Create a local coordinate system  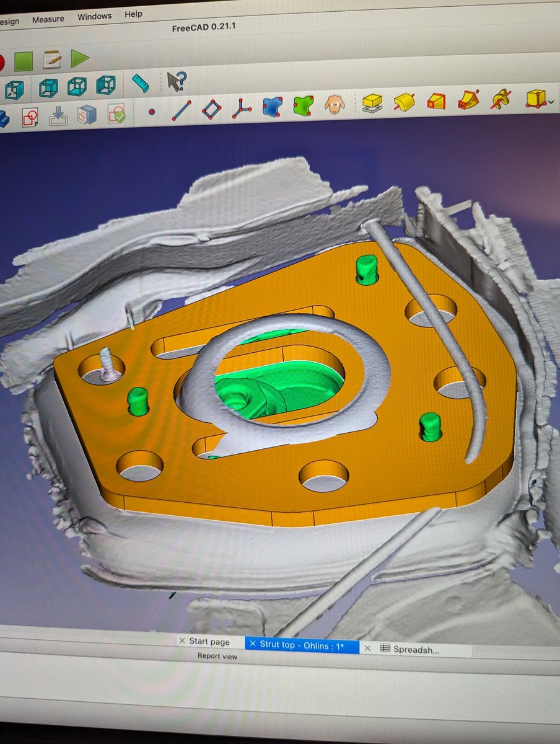(x=242, y=108)
